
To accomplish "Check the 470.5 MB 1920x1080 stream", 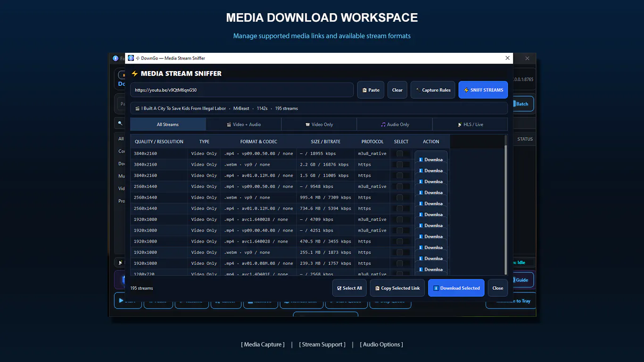I will [x=400, y=241].
